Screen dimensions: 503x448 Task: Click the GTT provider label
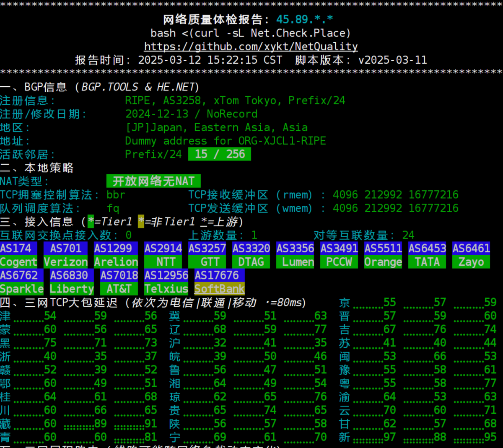(207, 262)
